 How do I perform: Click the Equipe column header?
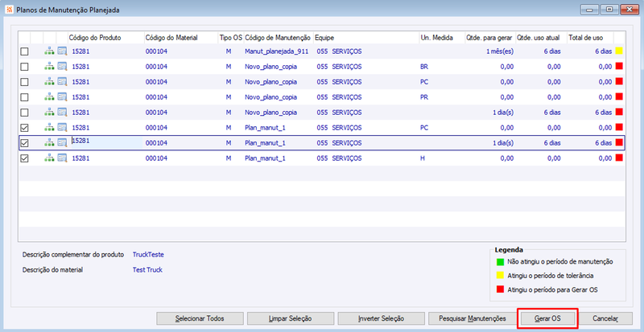click(x=366, y=38)
